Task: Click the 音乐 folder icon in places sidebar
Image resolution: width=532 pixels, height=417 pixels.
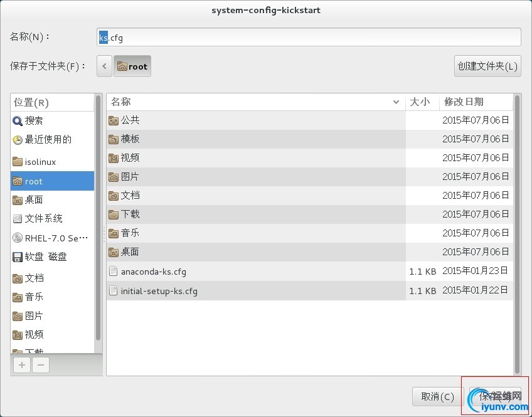Action: [18, 297]
